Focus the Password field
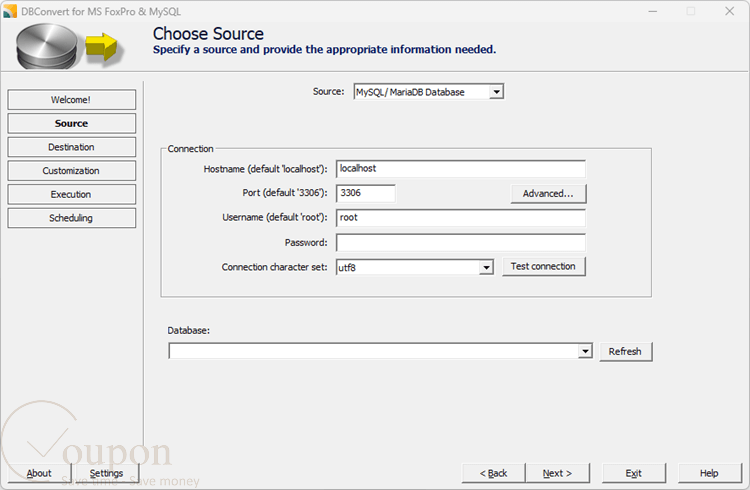 (x=461, y=243)
